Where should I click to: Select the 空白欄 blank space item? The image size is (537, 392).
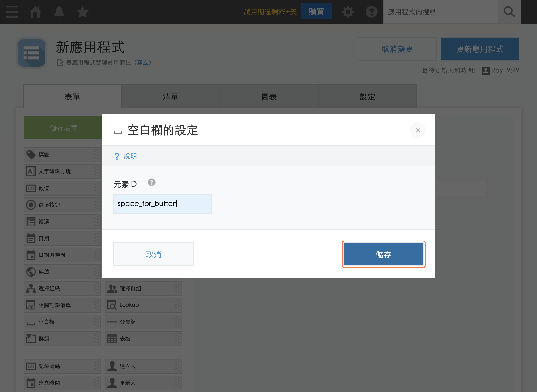click(62, 322)
